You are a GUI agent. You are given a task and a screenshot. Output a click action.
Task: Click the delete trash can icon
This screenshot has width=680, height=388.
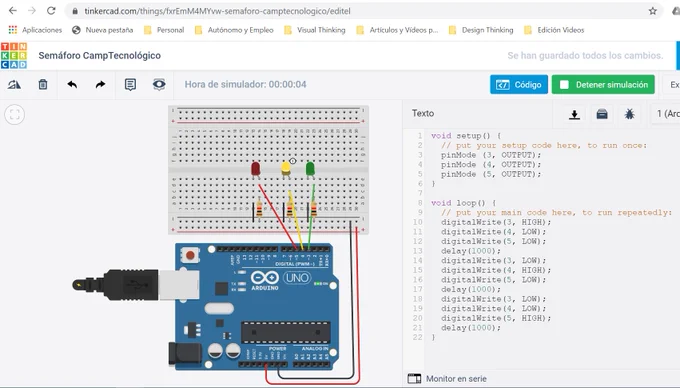[43, 85]
